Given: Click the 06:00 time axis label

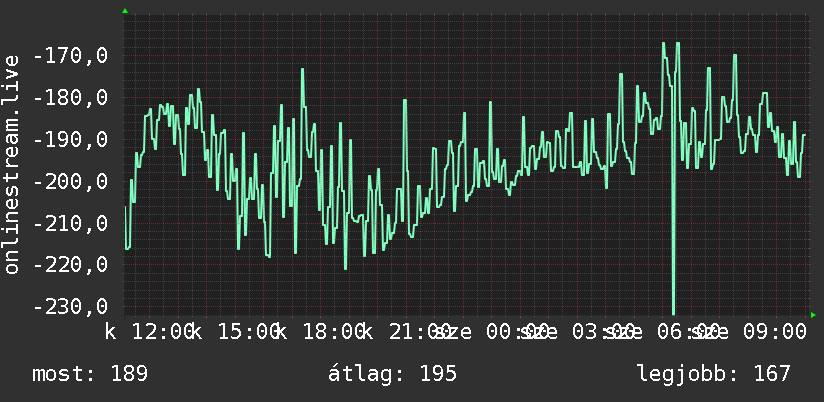Looking at the screenshot, I should click(x=689, y=332).
